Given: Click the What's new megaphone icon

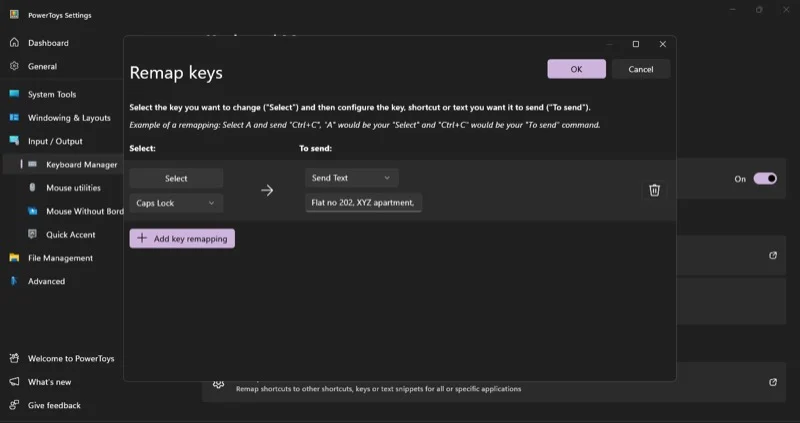Looking at the screenshot, I should (14, 382).
